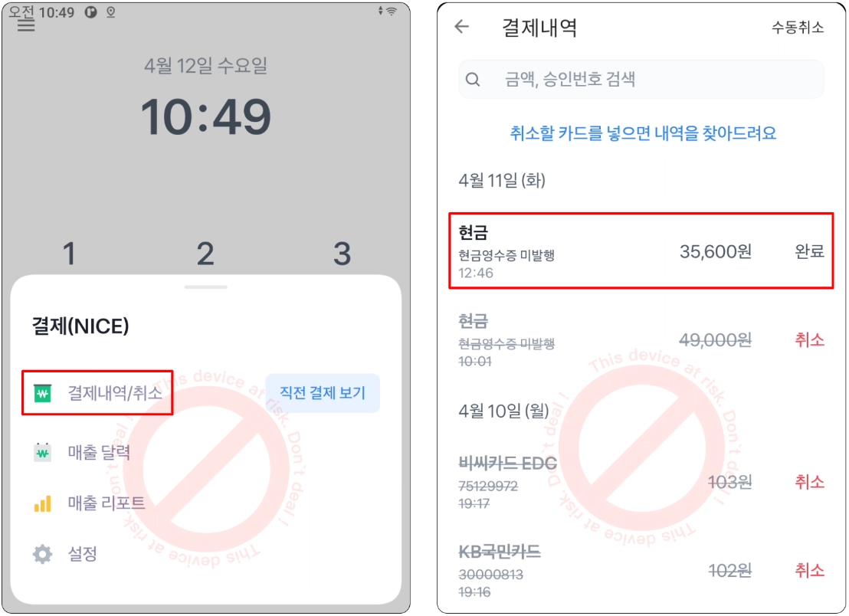
Task: Tap the bottom sheet drag handle
Action: click(x=206, y=287)
